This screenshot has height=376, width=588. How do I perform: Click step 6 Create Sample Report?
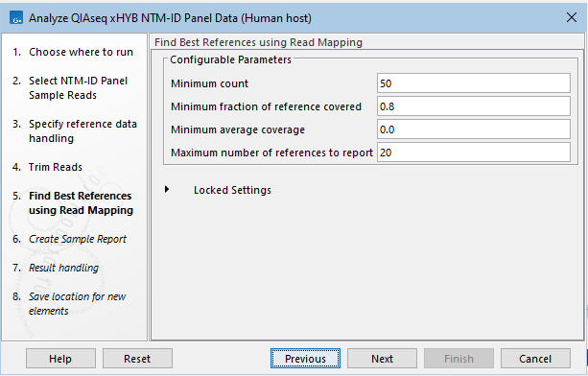point(69,239)
